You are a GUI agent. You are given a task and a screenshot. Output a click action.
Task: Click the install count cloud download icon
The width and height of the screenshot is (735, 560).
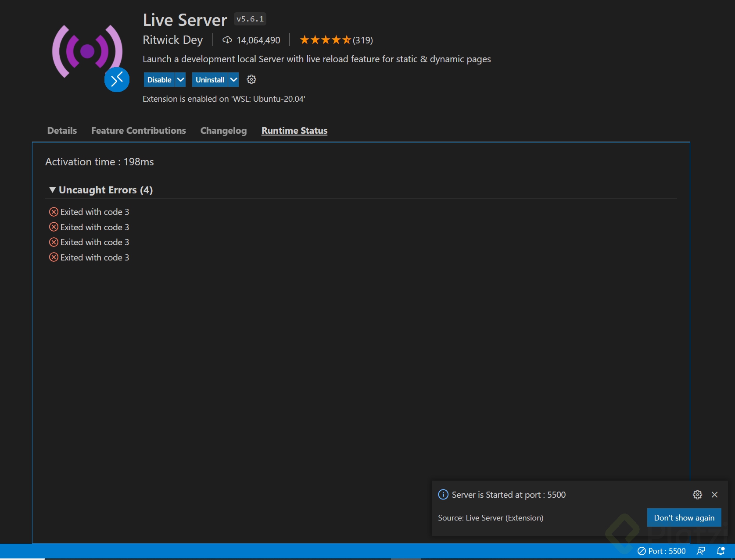(227, 40)
